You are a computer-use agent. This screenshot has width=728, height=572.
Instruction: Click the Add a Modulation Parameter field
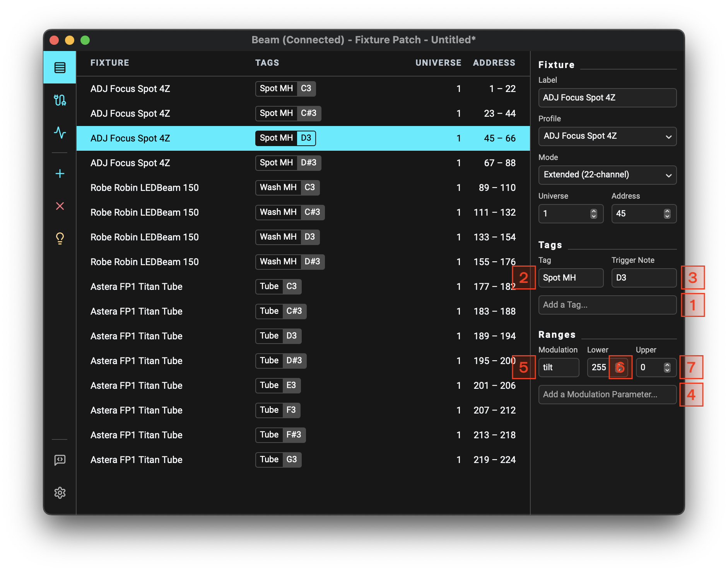[x=607, y=395]
